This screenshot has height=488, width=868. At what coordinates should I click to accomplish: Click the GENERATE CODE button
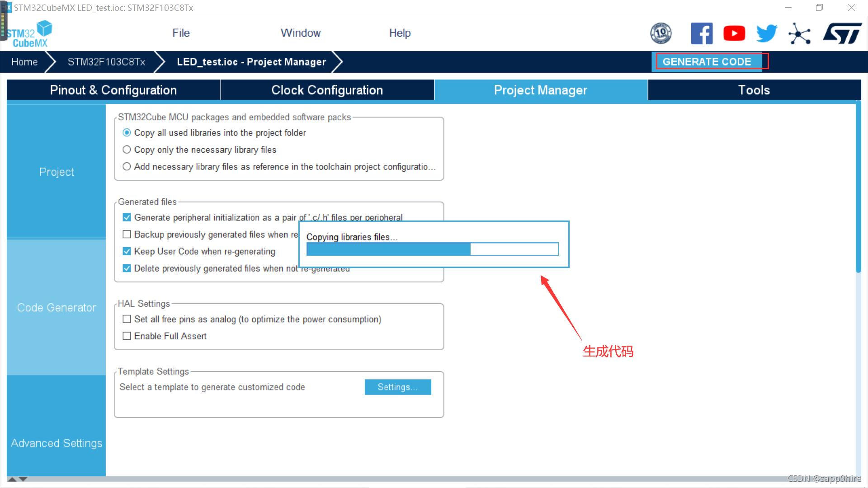coord(710,62)
